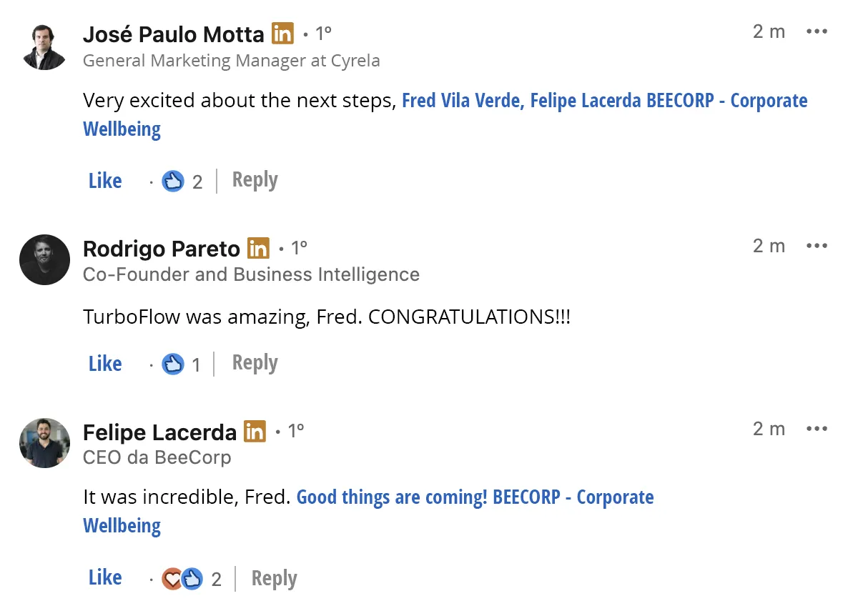This screenshot has height=616, width=858.
Task: Reply to José Paulo Motta's comment
Action: (x=255, y=180)
